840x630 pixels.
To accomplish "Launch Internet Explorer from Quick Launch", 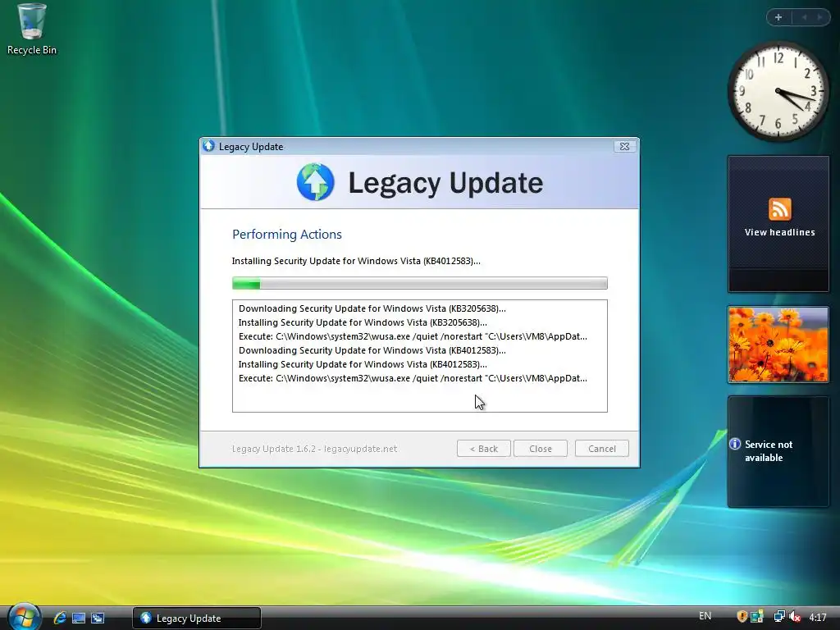I will pos(60,618).
